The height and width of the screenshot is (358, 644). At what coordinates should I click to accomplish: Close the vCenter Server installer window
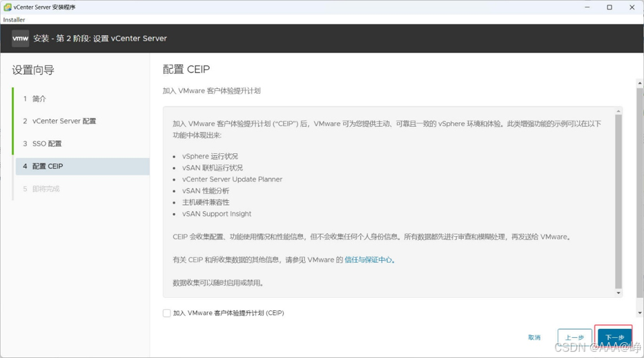click(632, 7)
